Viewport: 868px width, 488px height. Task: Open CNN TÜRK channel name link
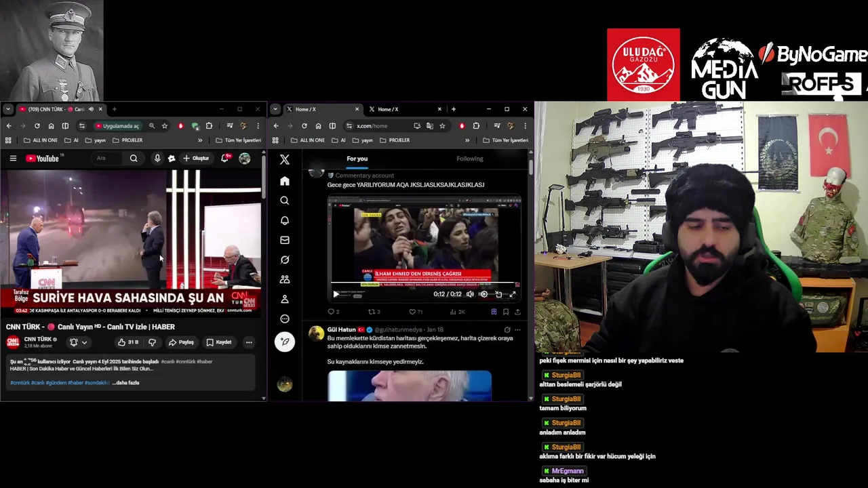click(38, 339)
